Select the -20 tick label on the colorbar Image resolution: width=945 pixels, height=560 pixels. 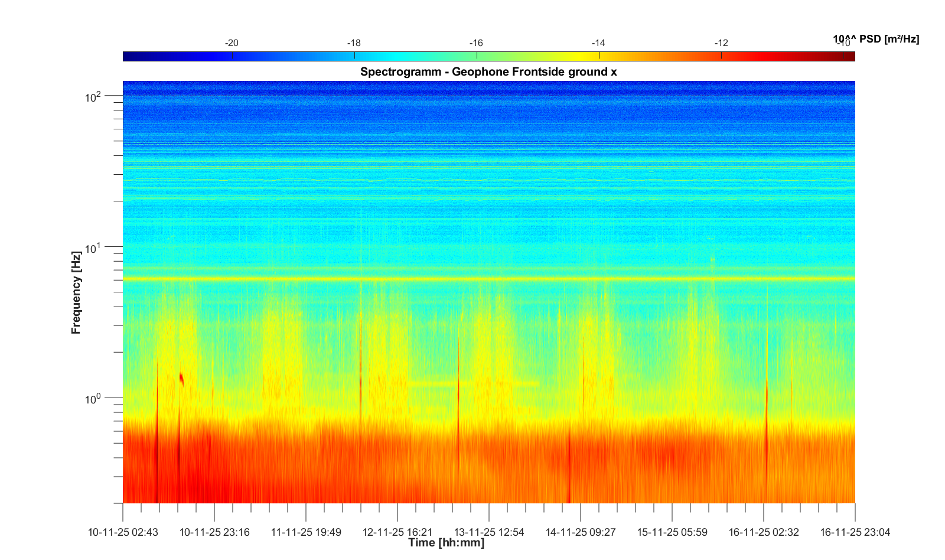(x=232, y=43)
